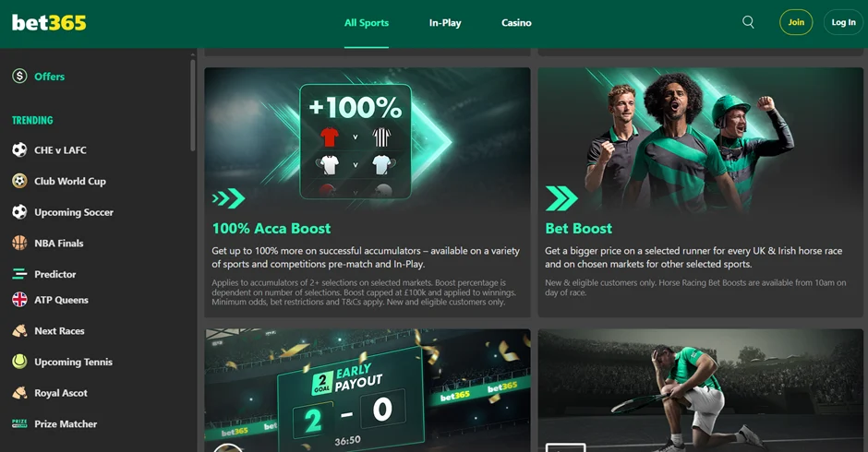
Task: Open the Early Payout offer image
Action: (x=368, y=390)
